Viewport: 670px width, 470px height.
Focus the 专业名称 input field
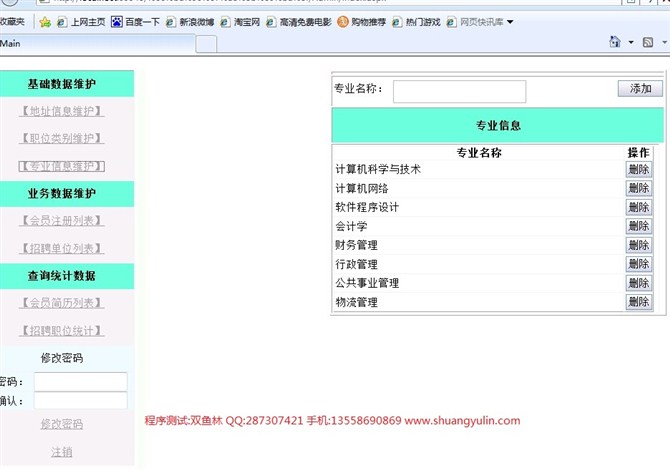click(459, 91)
